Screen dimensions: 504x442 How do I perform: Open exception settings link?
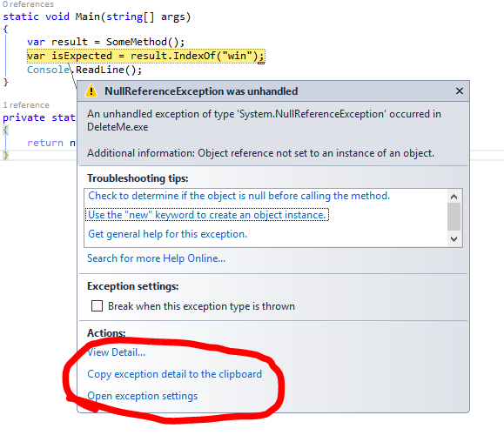[143, 396]
